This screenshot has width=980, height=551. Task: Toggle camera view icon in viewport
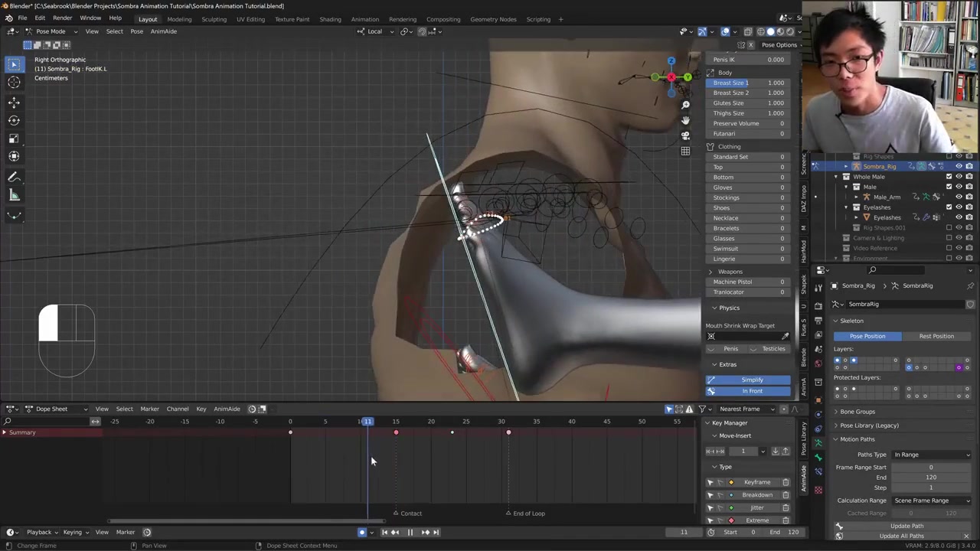[685, 135]
